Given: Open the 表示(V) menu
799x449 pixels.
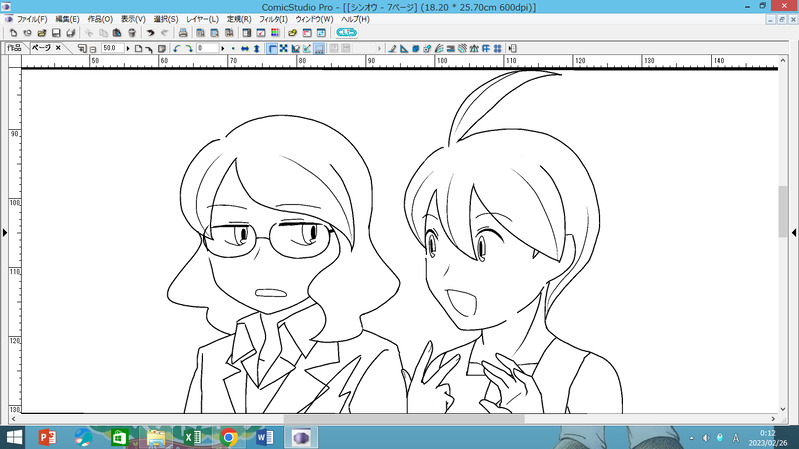Looking at the screenshot, I should [133, 19].
